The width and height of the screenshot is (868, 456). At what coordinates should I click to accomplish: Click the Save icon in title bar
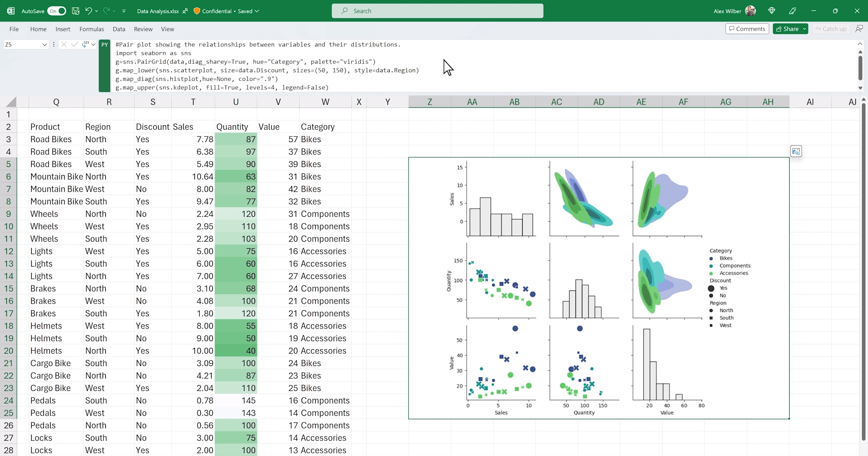pos(75,11)
